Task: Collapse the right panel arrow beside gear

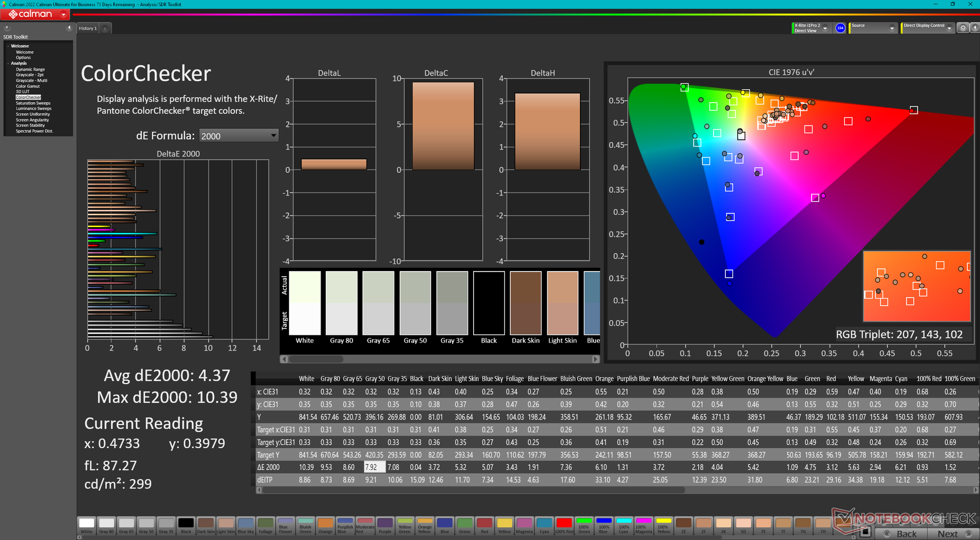Action: click(974, 28)
